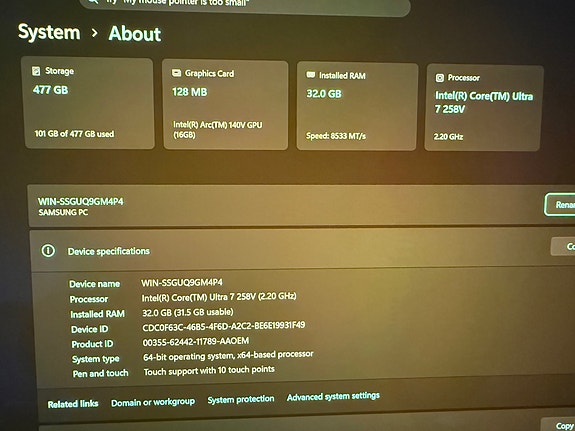Click the Processor chip icon

pyautogui.click(x=440, y=78)
